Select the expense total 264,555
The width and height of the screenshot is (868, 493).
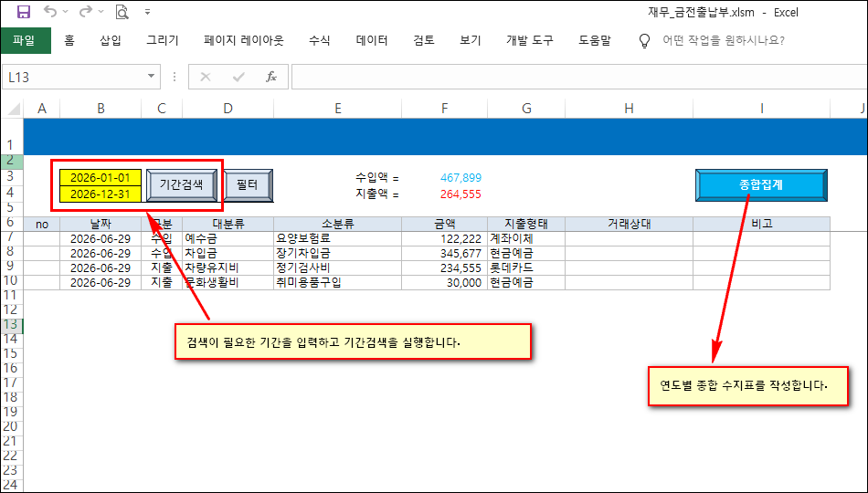[460, 194]
